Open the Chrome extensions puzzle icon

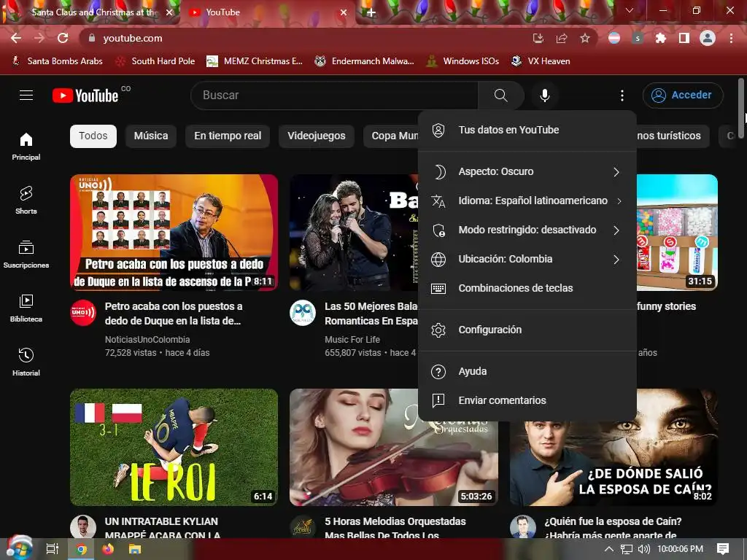click(x=660, y=38)
